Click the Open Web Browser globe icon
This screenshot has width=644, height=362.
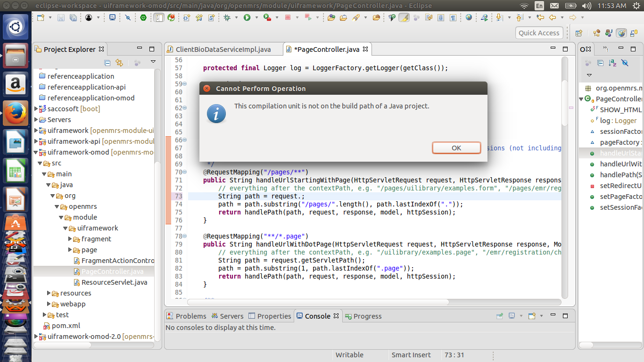469,17
